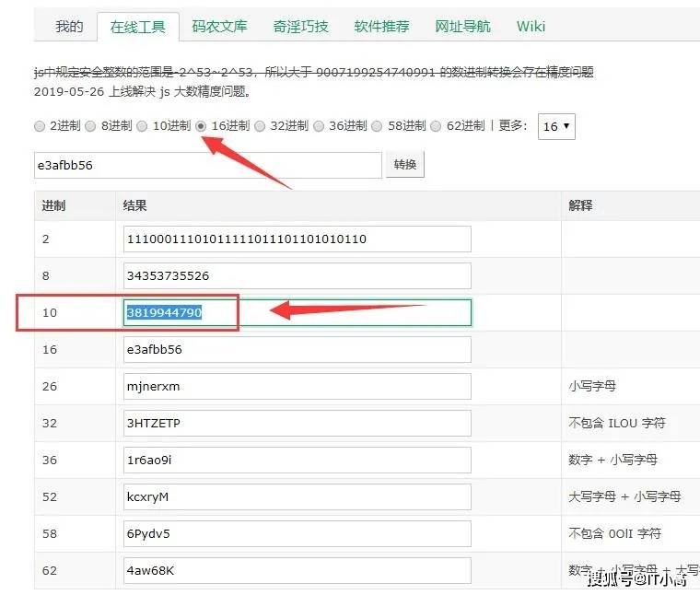Switch to the Wiki tab
Viewport: 700px width, 595px height.
(531, 27)
